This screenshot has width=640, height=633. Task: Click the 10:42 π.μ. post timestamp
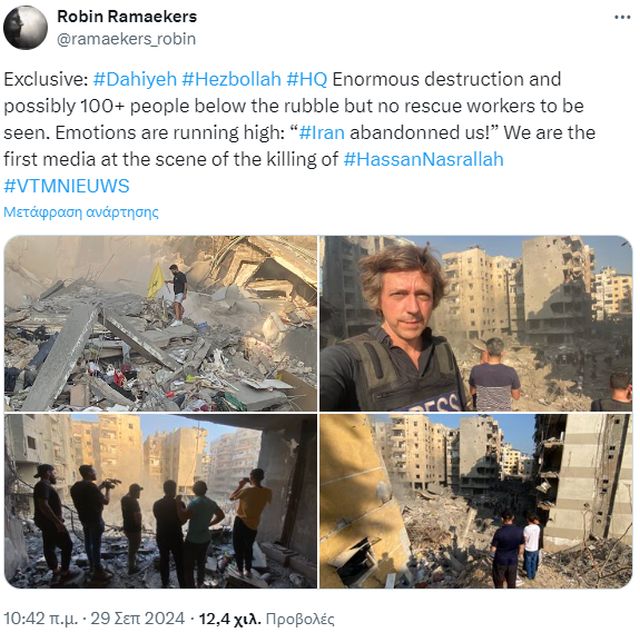40,619
